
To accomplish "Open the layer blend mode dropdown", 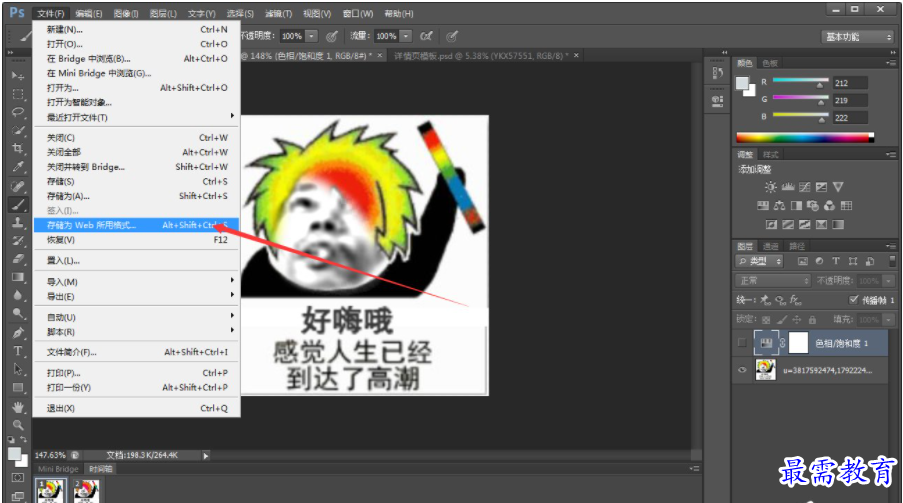I will [773, 281].
